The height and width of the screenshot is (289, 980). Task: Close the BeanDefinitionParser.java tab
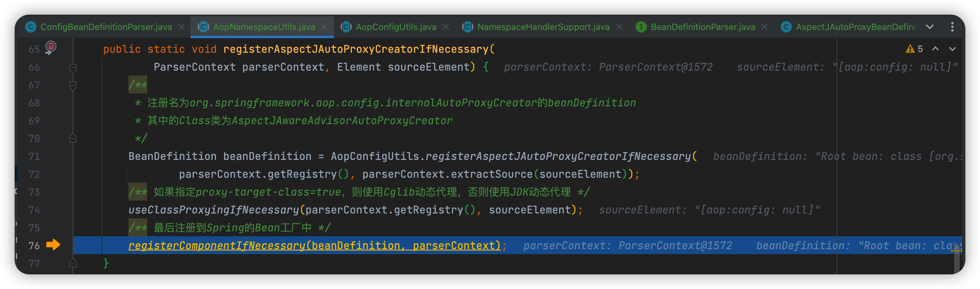point(764,27)
